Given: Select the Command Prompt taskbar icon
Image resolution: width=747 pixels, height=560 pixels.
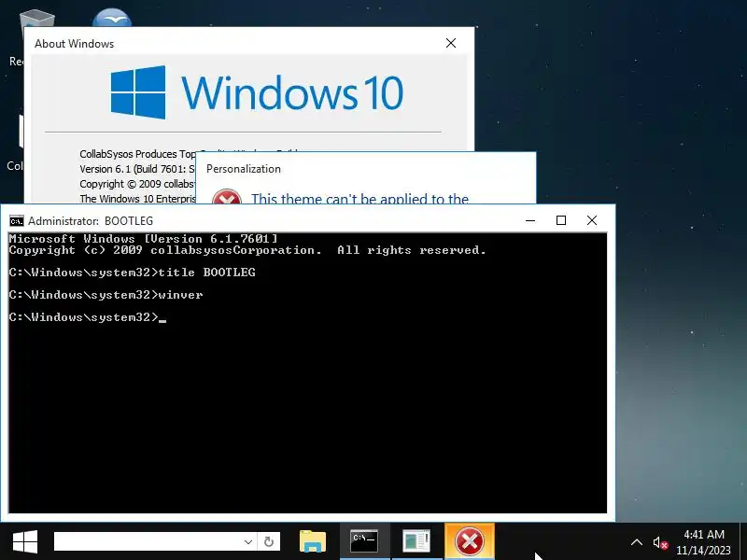Looking at the screenshot, I should pos(364,541).
